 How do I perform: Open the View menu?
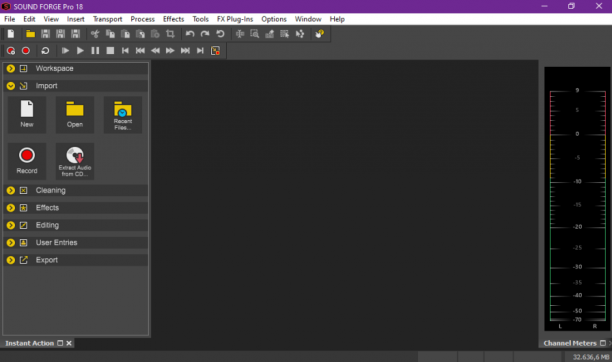(x=51, y=19)
